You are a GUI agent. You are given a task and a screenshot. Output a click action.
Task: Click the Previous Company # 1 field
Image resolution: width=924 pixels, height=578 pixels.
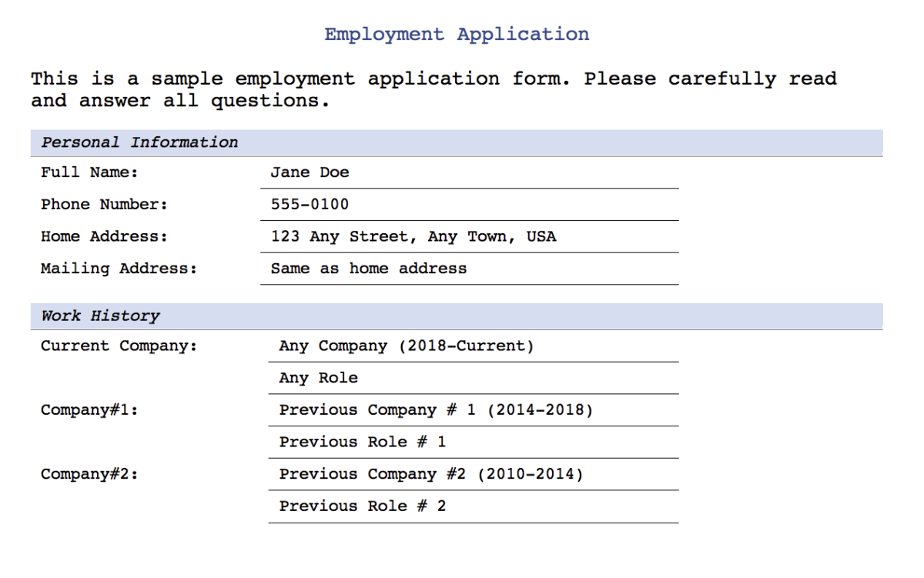pos(474,410)
